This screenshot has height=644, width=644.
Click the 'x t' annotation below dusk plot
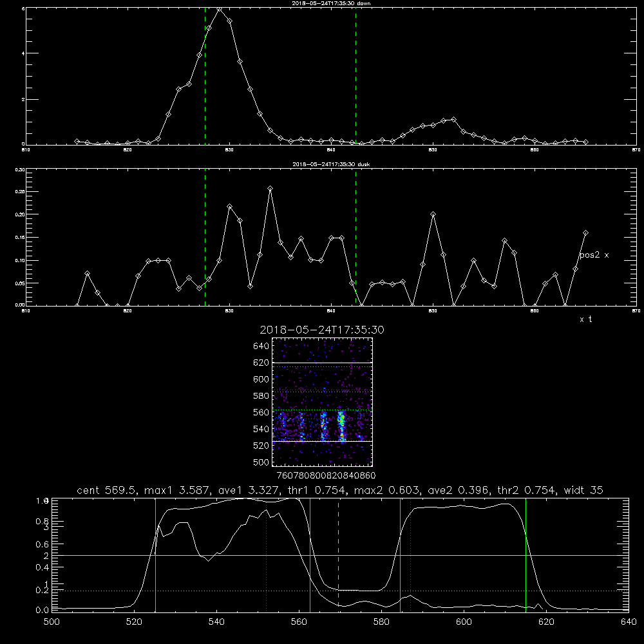(x=585, y=319)
